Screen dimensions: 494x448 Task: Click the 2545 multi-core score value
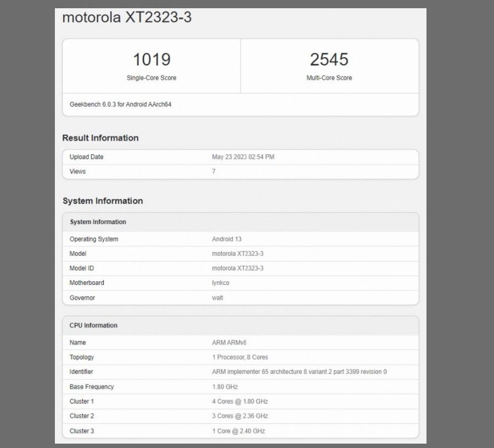(329, 59)
